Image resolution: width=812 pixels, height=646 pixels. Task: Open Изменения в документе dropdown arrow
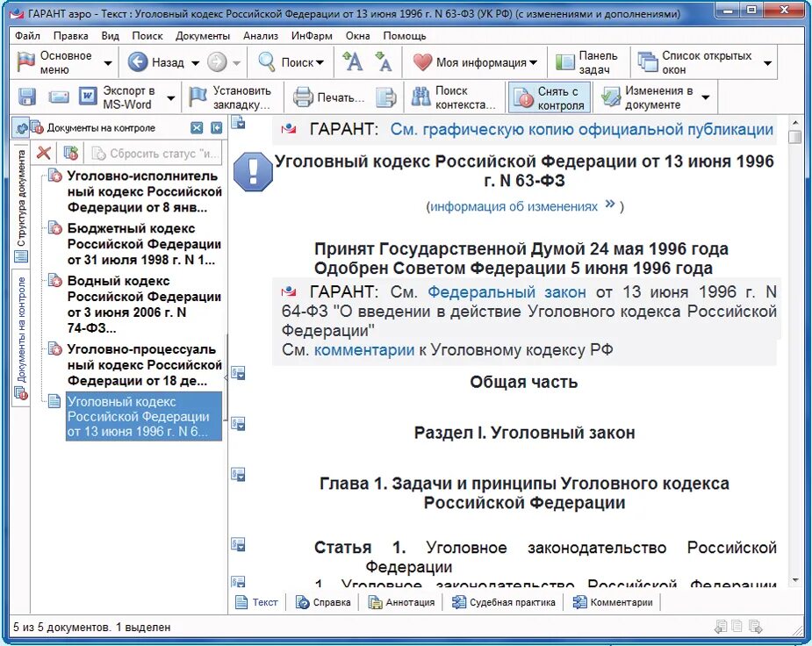pyautogui.click(x=705, y=97)
